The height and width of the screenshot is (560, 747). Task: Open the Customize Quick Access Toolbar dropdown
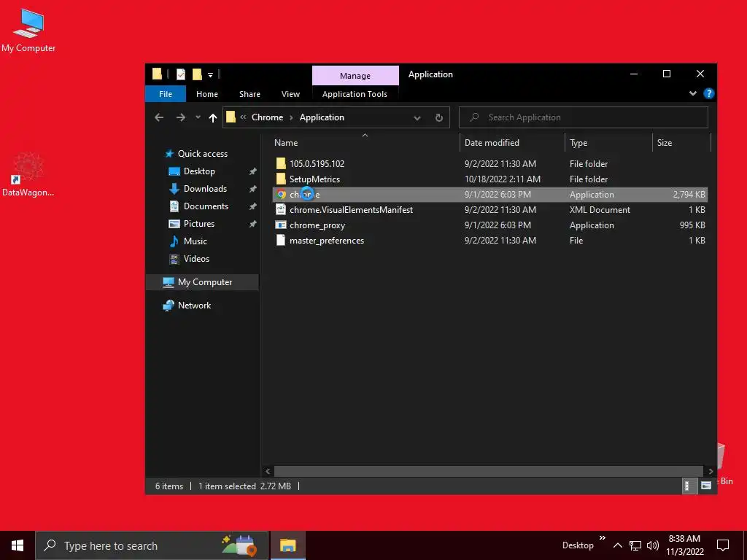click(210, 75)
